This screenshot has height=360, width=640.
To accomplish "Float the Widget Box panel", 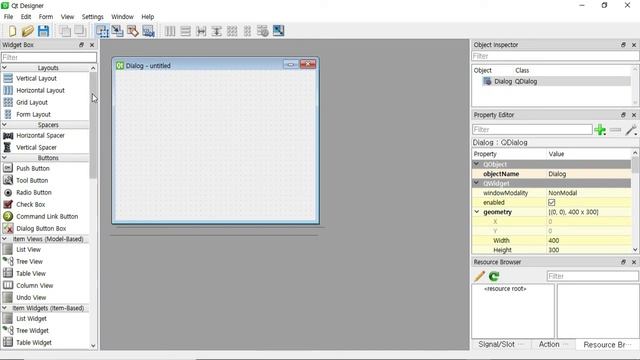I will coord(81,45).
